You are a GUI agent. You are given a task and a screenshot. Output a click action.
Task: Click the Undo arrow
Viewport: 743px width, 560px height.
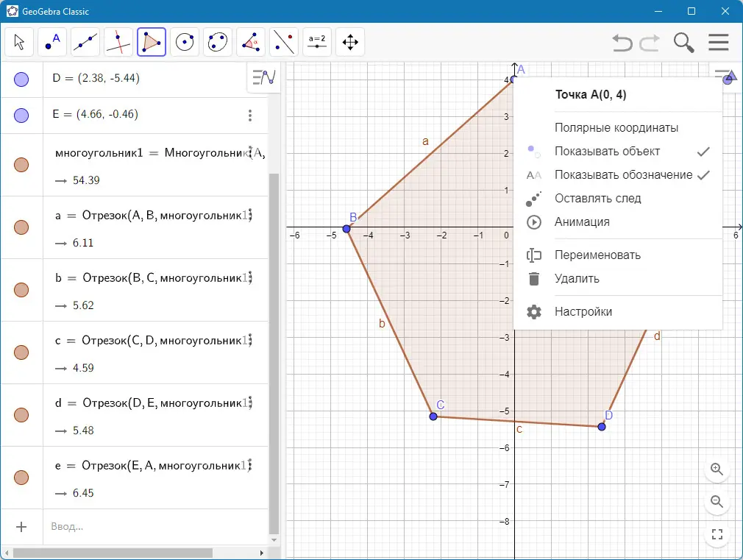[622, 43]
